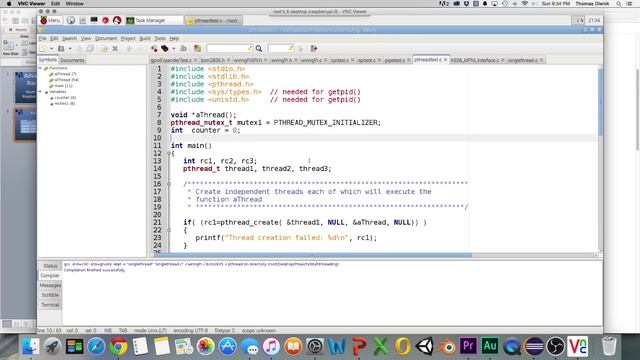
Task: Open the terminal icon in Pi panel
Action: [x=94, y=20]
